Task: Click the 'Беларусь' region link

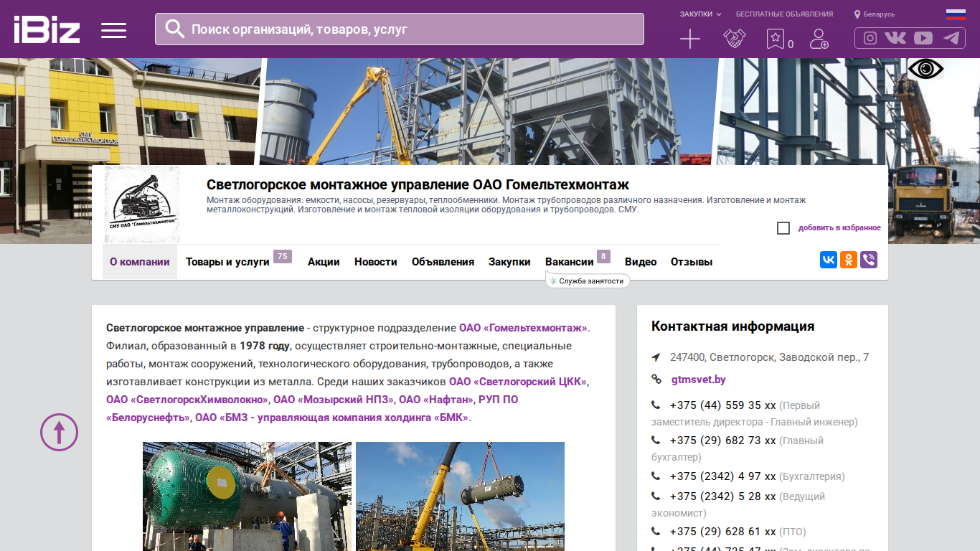Action: click(879, 14)
